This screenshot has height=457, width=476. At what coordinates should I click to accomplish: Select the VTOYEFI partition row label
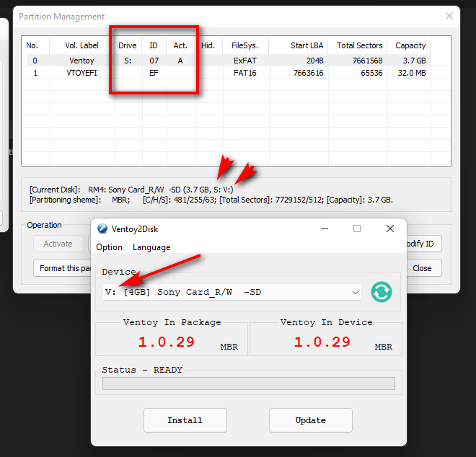click(81, 73)
